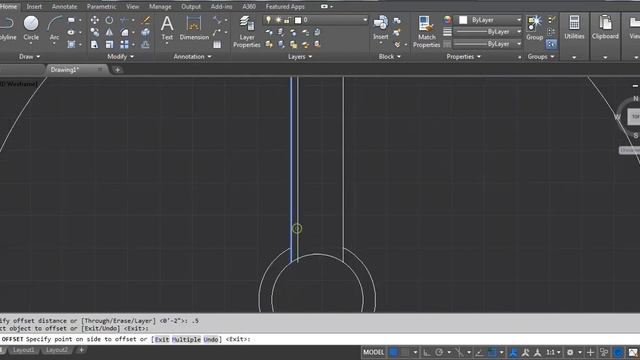Choose the Exit option in command line

[x=162, y=339]
